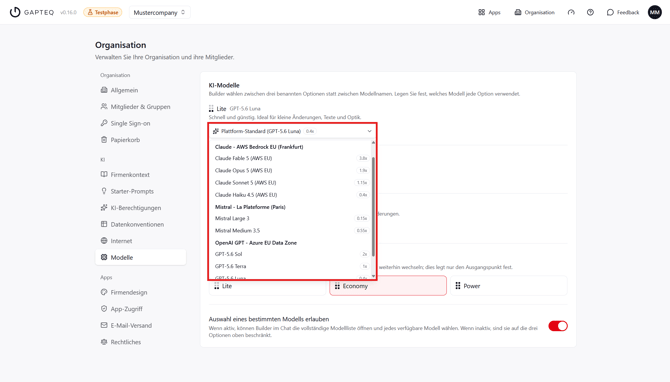Click the 'Mistral - La Plateforme (Paris)' group header
The image size is (670, 382).
(x=250, y=207)
